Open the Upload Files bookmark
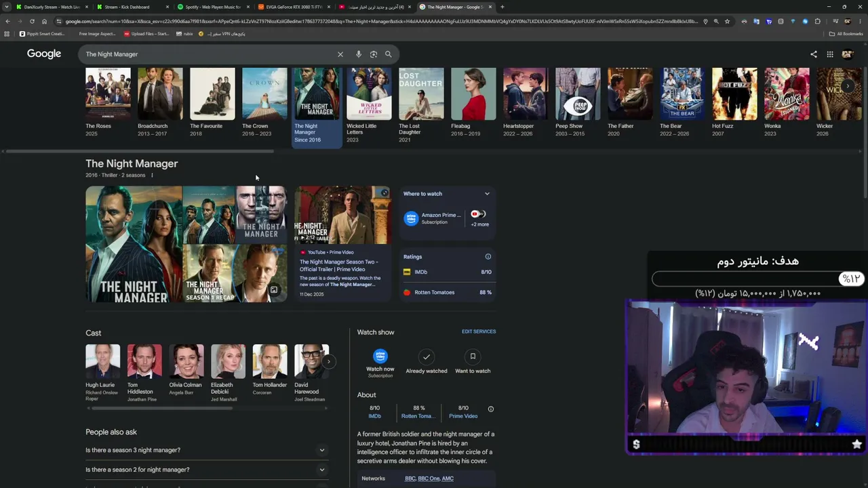This screenshot has width=868, height=488. (x=146, y=34)
